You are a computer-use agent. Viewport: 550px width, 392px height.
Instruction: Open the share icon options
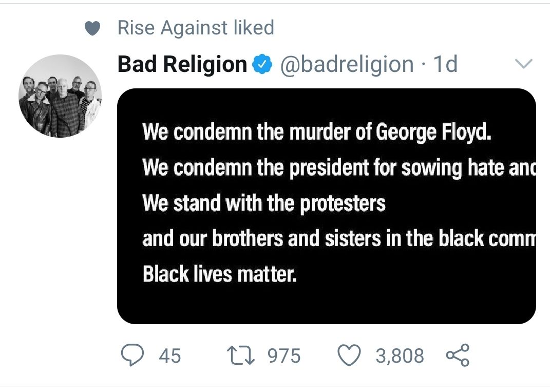(457, 356)
